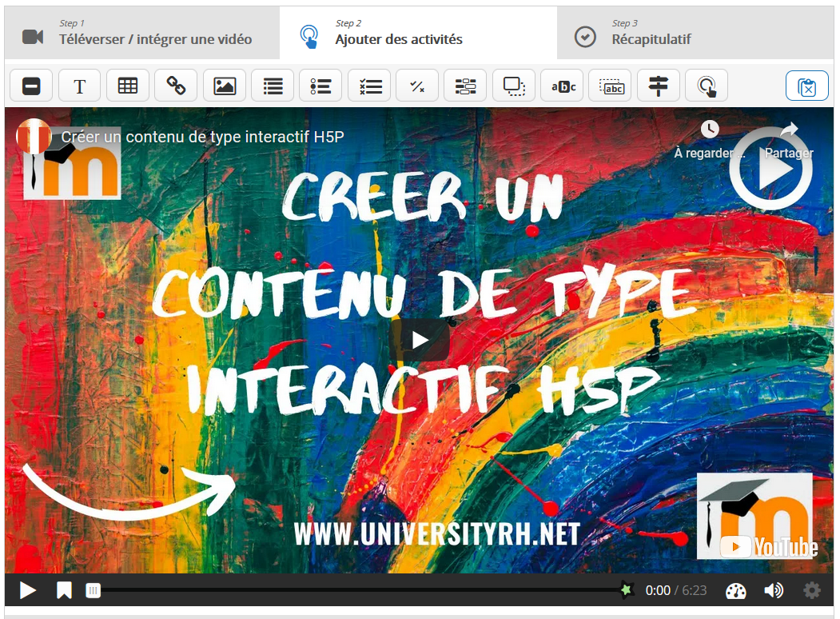Play the video from bottom control bar

coord(28,590)
